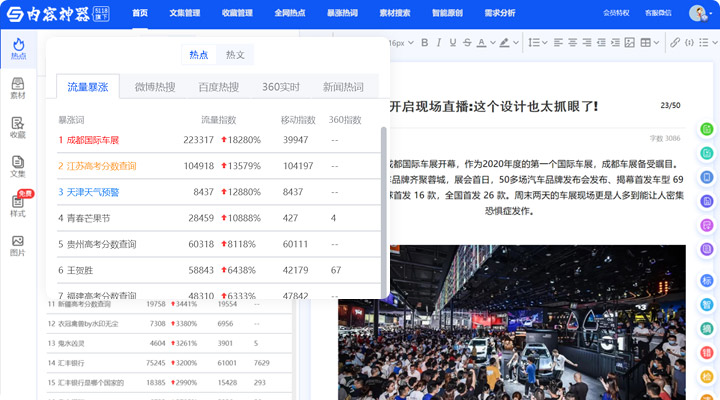Image resolution: width=720 pixels, height=400 pixels.
Task: Click the 智 round button on right rail
Action: (707, 304)
